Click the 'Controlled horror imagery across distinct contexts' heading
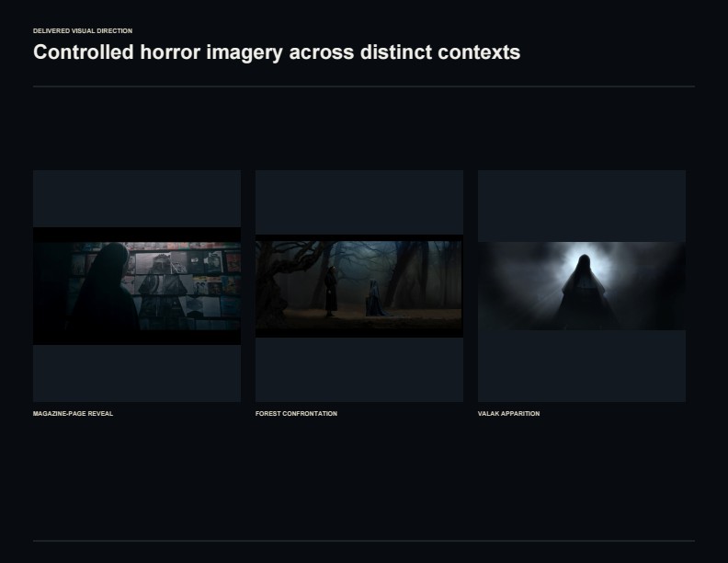The image size is (728, 563). pos(277,52)
